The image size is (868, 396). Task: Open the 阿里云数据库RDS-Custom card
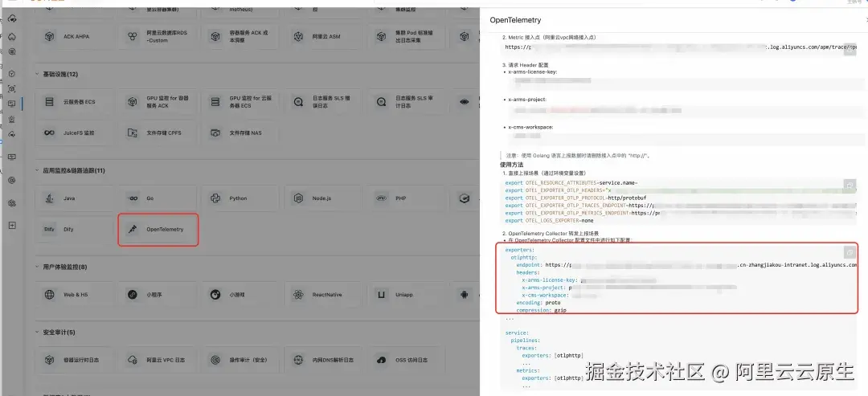pos(158,36)
